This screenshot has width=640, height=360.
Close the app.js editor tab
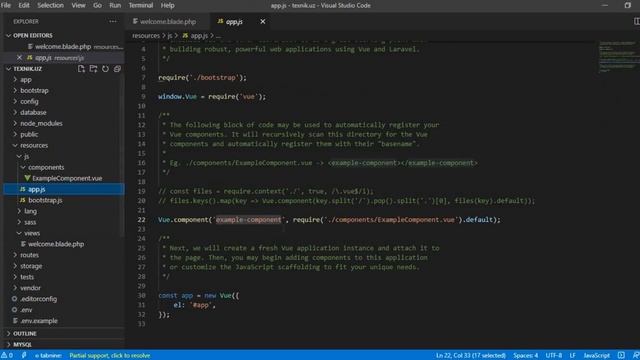[x=263, y=22]
